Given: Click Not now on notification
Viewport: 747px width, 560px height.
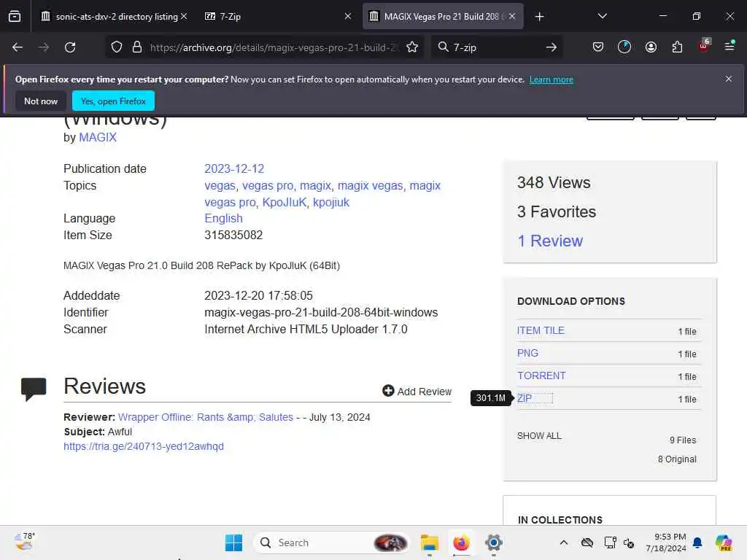Looking at the screenshot, I should (x=41, y=101).
